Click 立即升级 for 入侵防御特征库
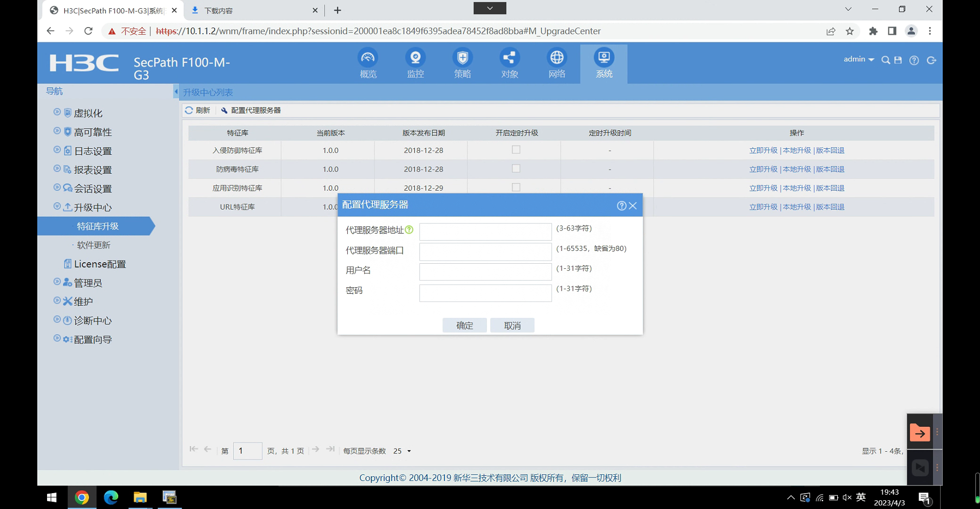The width and height of the screenshot is (980, 509). [x=763, y=150]
